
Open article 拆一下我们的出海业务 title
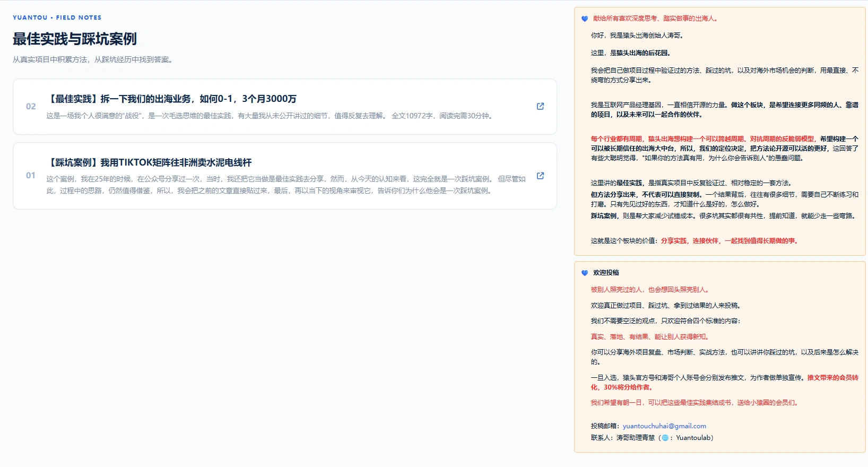tap(172, 99)
